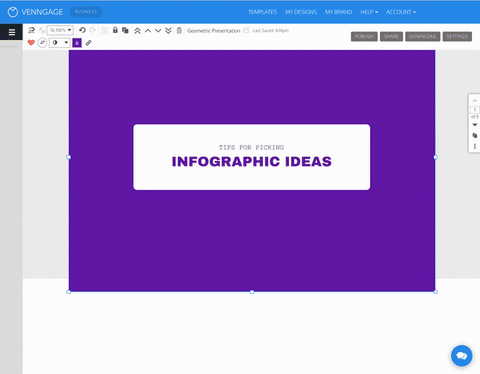Open the zoom 100% dropdown
Viewport: 480px width, 374px height.
coord(60,30)
